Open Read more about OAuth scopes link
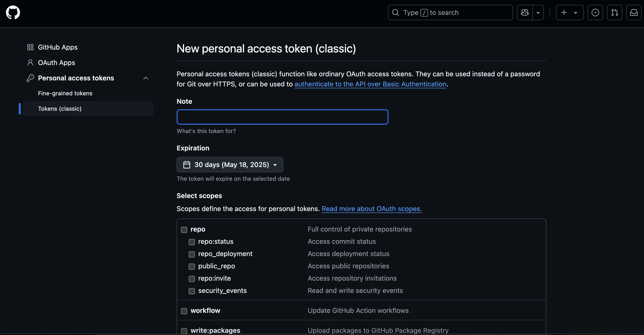 [372, 209]
